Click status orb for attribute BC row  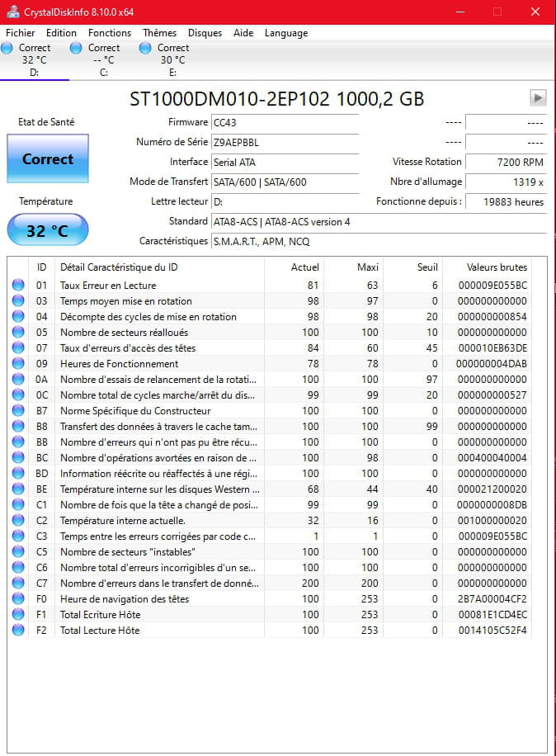click(x=18, y=457)
